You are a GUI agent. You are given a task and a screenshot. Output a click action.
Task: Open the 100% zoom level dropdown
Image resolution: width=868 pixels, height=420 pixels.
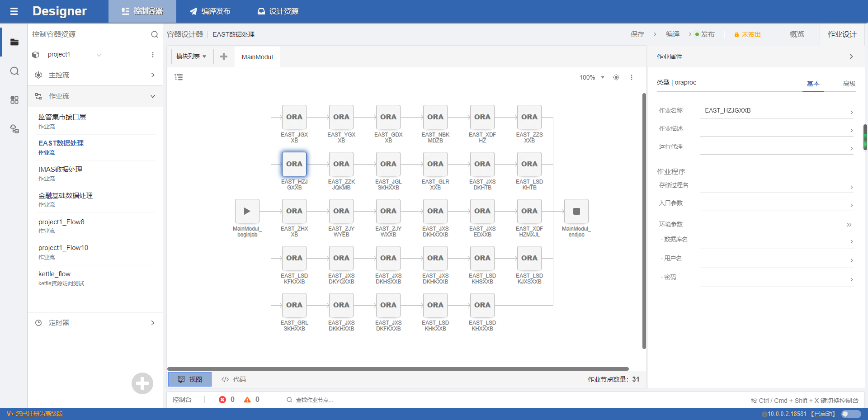click(x=592, y=77)
